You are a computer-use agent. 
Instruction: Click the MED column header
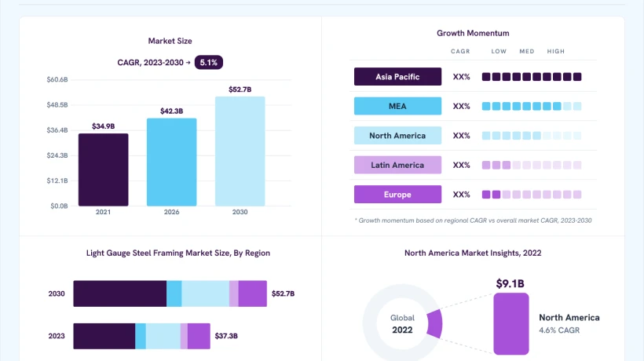coord(527,51)
